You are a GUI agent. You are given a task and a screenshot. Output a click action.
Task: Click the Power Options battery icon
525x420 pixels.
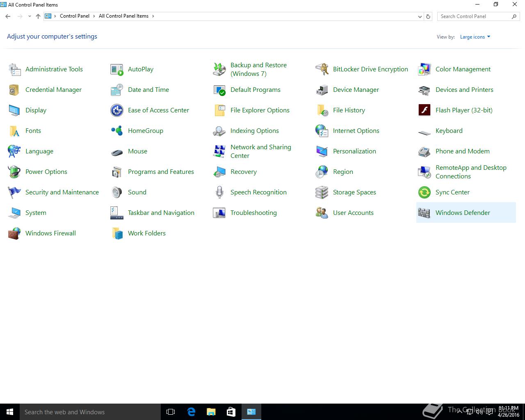(x=14, y=172)
